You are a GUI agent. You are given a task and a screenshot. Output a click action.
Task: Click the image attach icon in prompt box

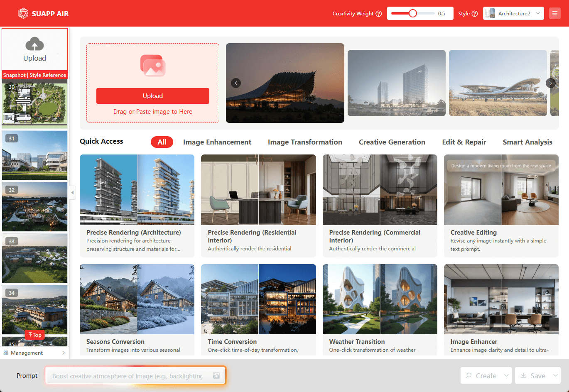[216, 375]
